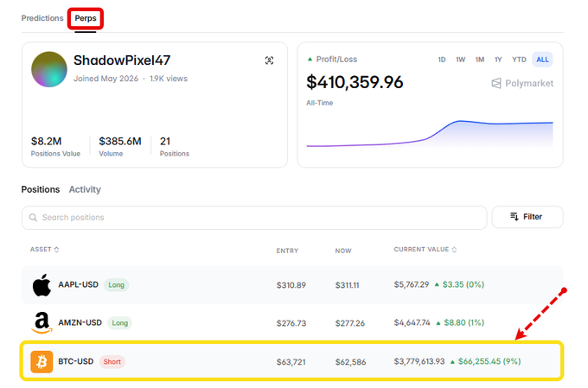Click the Short badge on BTC-USD
The image size is (588, 388).
pos(112,362)
